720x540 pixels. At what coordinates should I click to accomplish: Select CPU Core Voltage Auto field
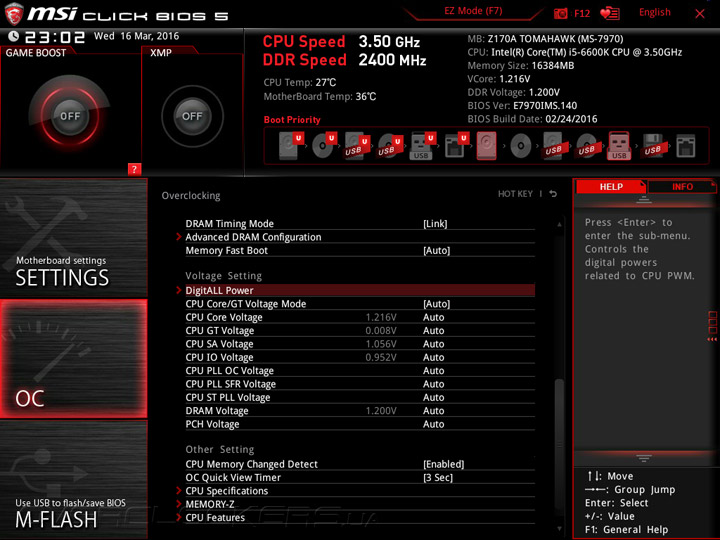tap(433, 317)
